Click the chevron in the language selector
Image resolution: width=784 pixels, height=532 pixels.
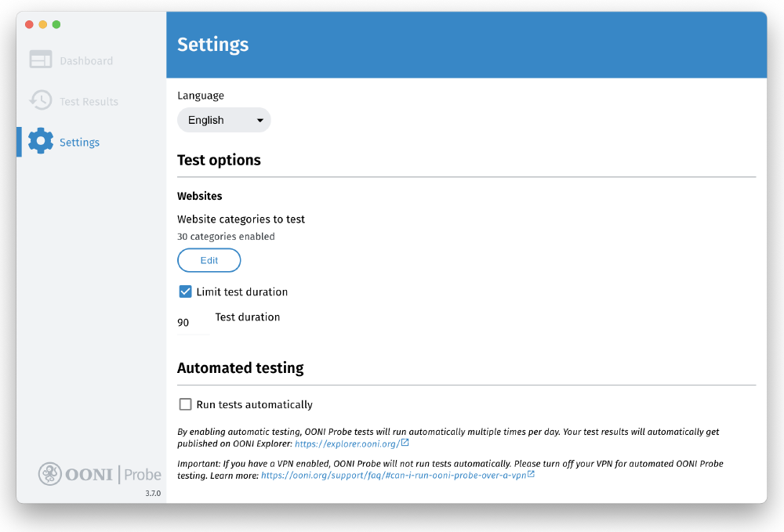(x=260, y=120)
